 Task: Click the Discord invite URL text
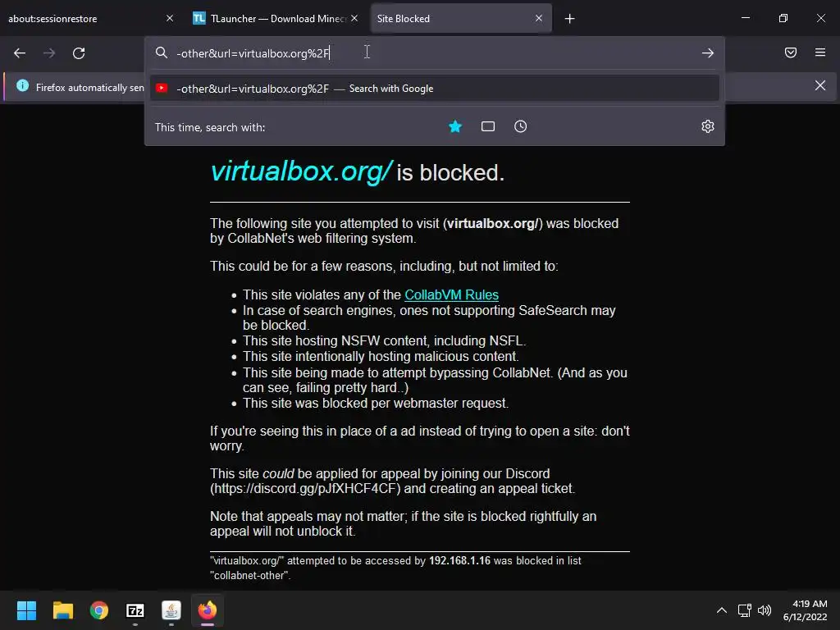[x=305, y=489]
